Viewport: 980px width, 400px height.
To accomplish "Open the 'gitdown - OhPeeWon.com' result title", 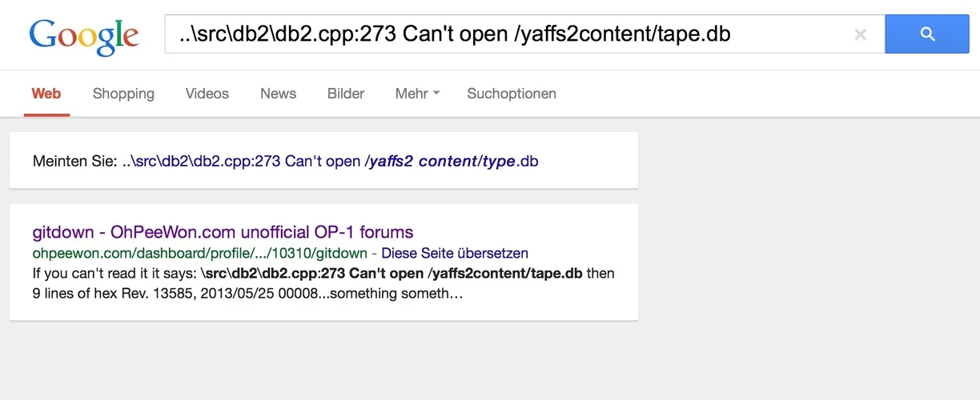I will pyautogui.click(x=223, y=232).
